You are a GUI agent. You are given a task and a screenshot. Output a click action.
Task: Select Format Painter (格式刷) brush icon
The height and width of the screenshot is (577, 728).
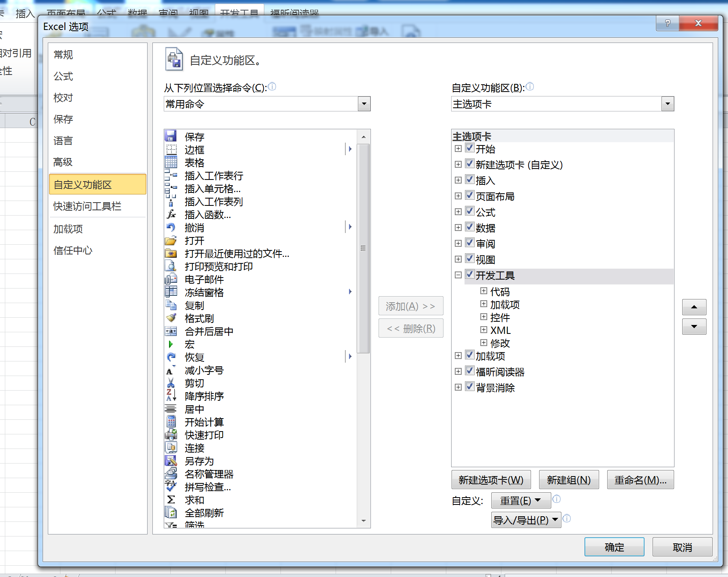tap(171, 318)
